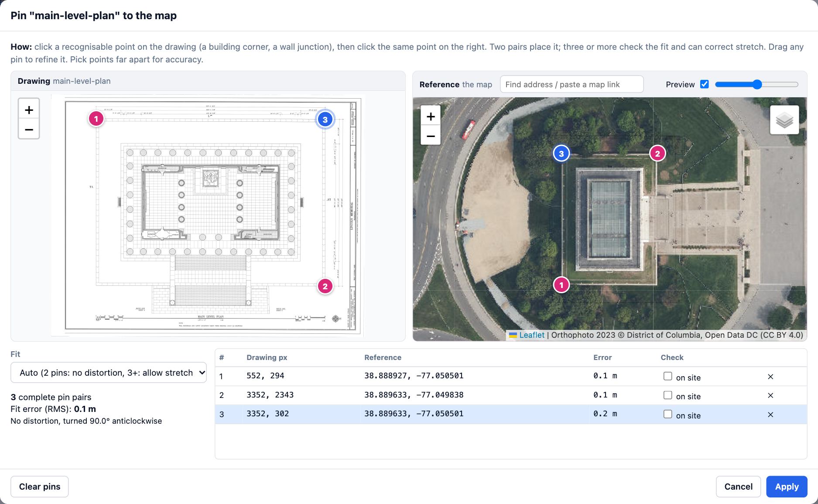Delete pin pair row 3
This screenshot has width=818, height=504.
click(770, 415)
